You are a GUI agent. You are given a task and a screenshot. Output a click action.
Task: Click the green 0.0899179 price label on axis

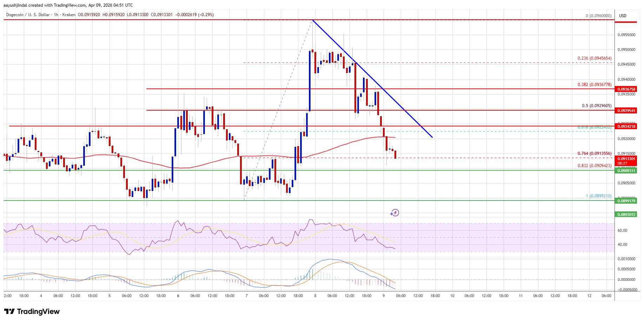pyautogui.click(x=627, y=201)
